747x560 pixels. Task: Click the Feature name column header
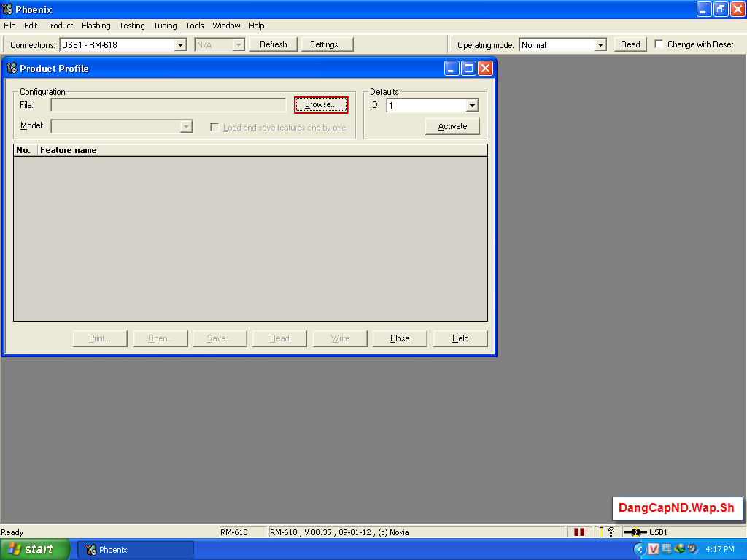click(262, 150)
